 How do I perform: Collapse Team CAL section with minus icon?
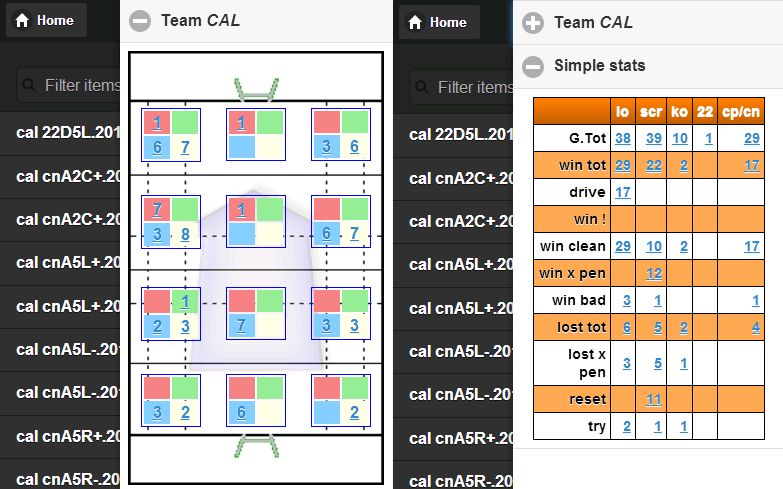point(140,21)
